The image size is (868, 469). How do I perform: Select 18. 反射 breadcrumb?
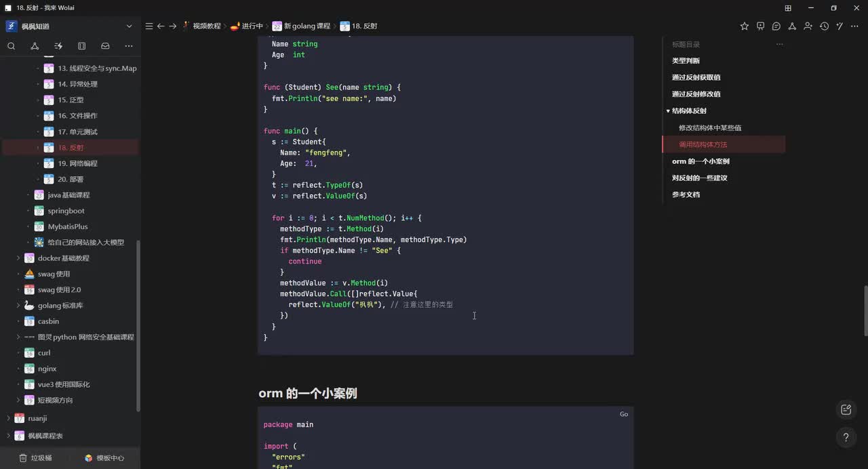[x=359, y=26]
